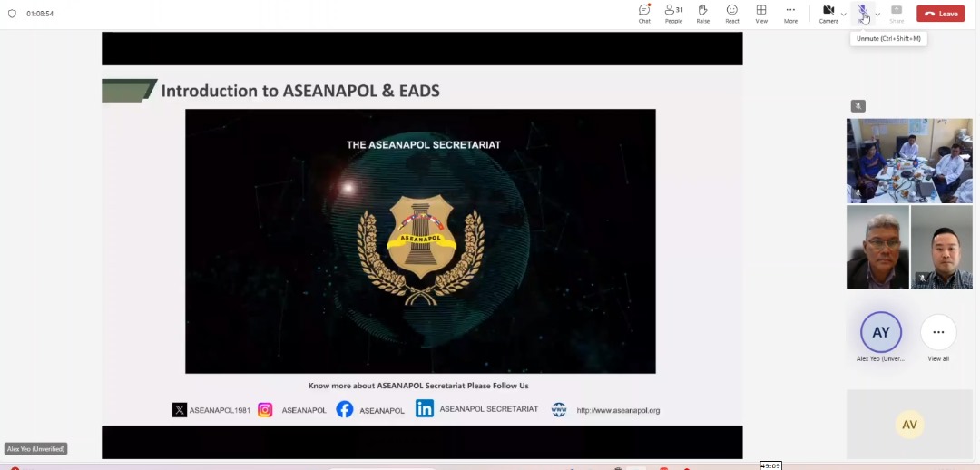The image size is (980, 470).
Task: Leave the meeting
Action: tap(940, 14)
